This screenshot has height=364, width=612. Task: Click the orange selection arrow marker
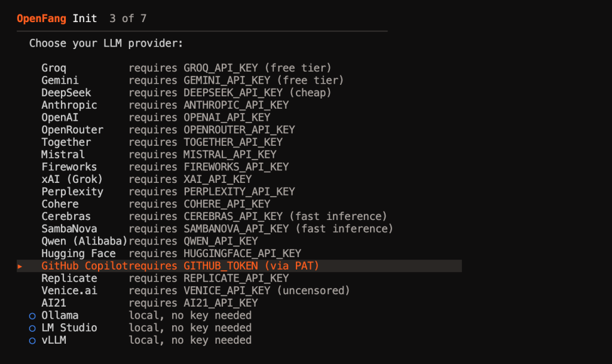20,266
